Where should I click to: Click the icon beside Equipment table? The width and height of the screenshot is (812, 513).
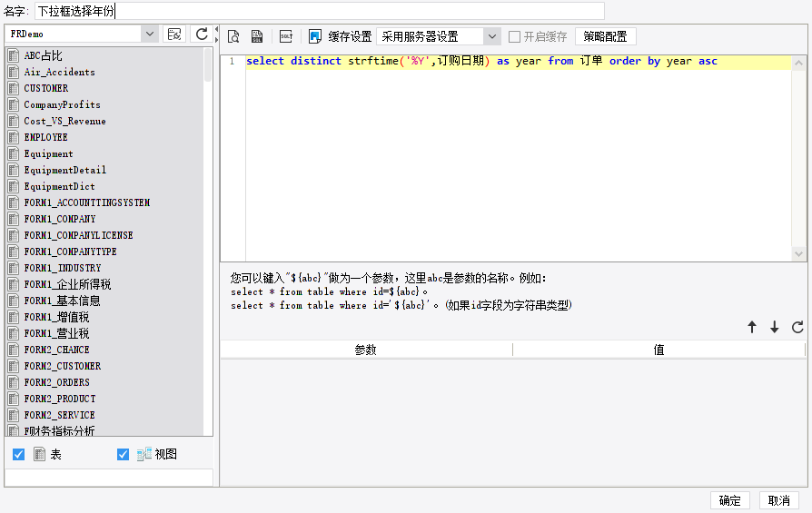pyautogui.click(x=14, y=153)
